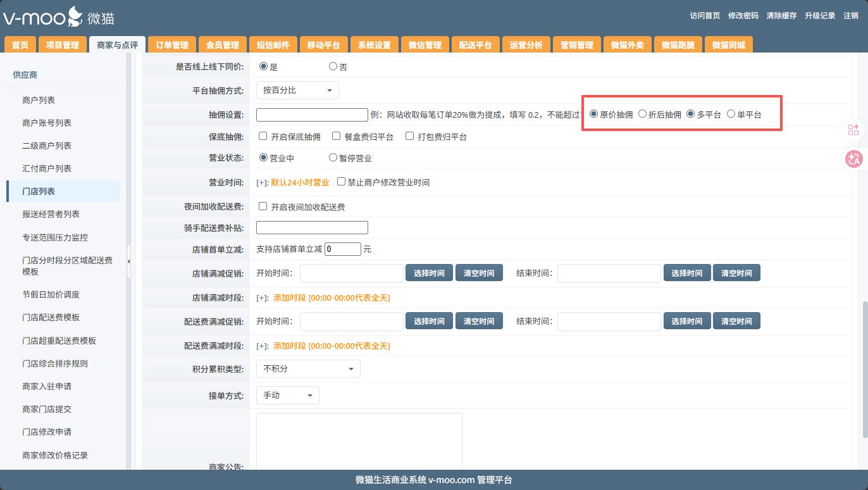
Task: Collapse the left sidebar with arrow handle
Action: coord(129,261)
